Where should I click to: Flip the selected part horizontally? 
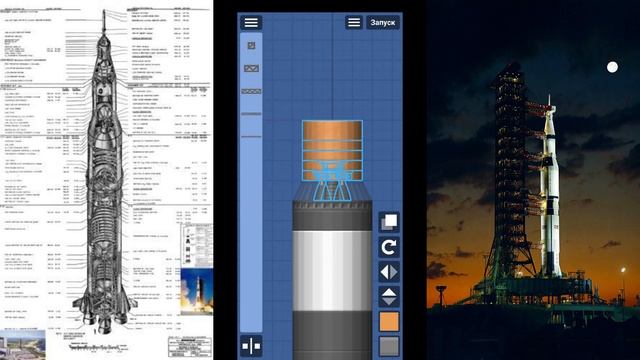tap(389, 272)
